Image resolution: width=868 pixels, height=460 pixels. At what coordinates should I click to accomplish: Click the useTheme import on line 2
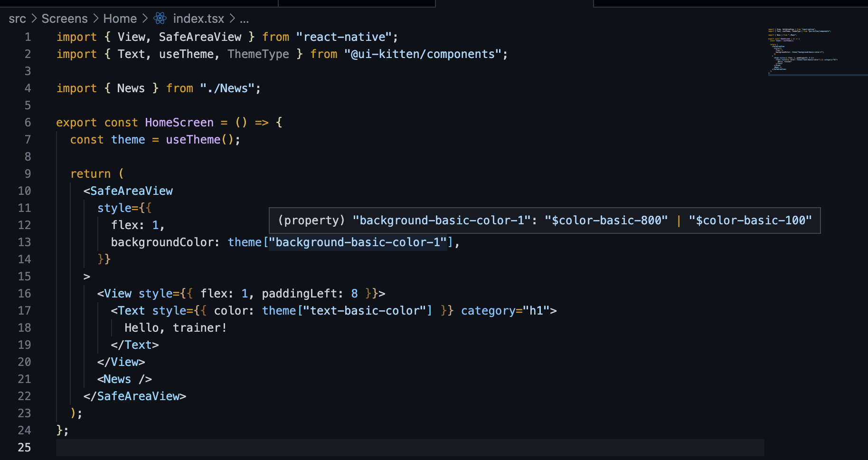[x=186, y=54]
